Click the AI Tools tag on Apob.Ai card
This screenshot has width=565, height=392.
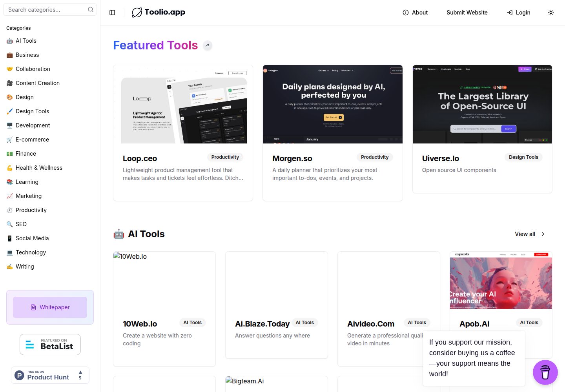[x=529, y=323]
